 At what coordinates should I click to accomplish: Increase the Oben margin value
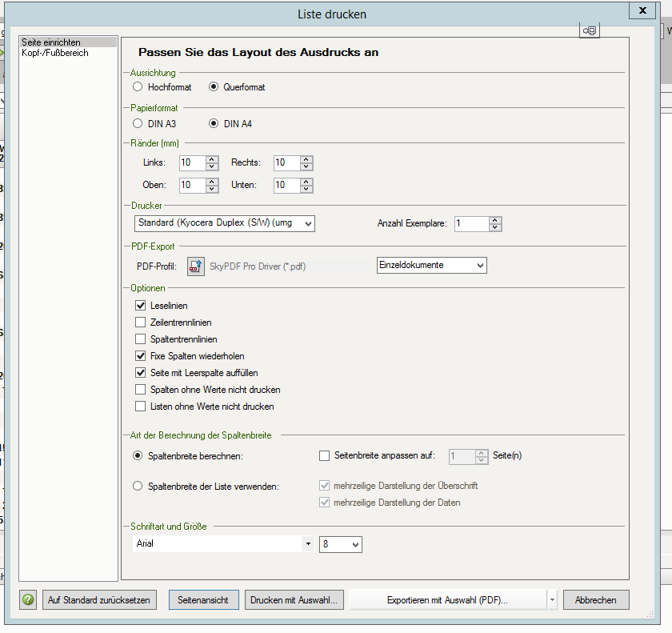click(212, 182)
